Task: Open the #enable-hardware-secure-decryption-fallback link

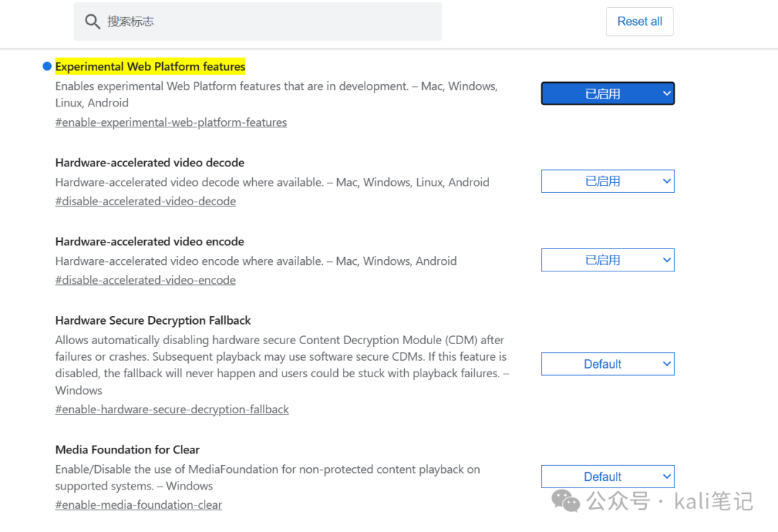Action: (172, 410)
